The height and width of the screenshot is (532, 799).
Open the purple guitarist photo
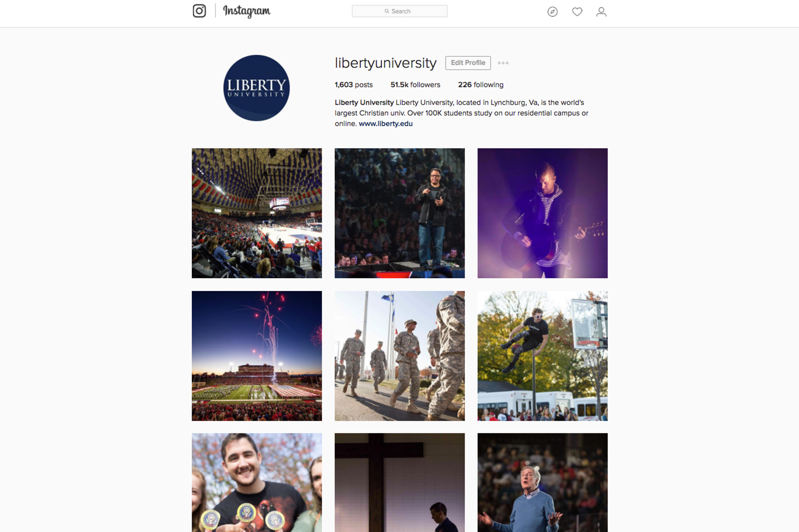(x=542, y=213)
